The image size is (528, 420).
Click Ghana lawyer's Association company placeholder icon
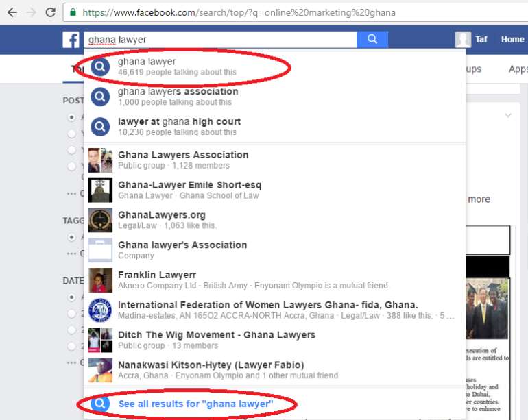click(100, 250)
